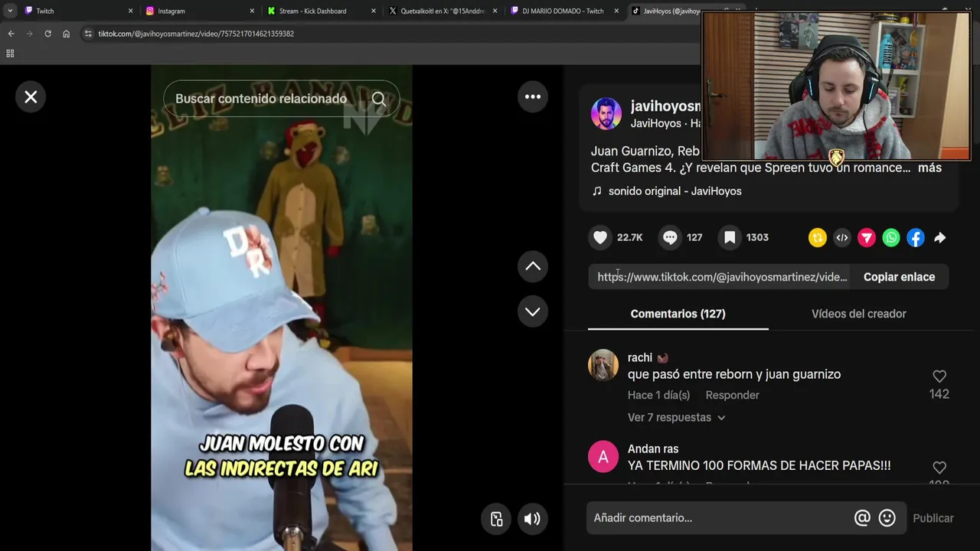980x551 pixels.
Task: Close the Instagram browser tab
Action: [252, 11]
